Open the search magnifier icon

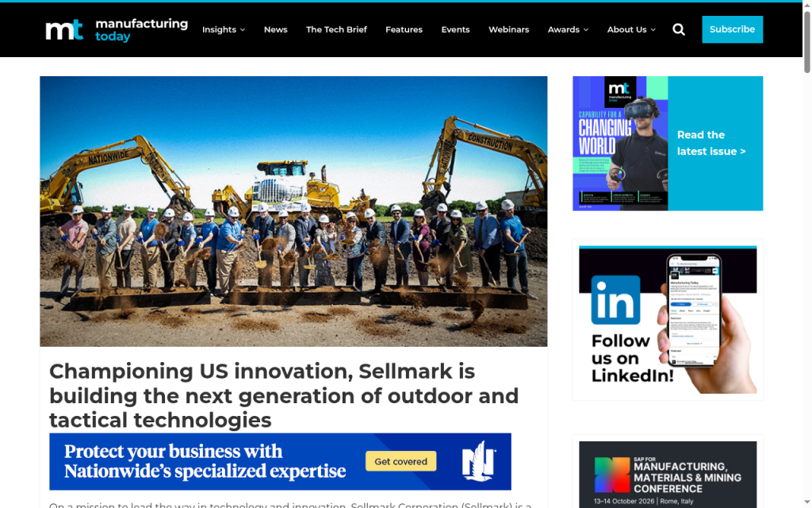pos(679,29)
